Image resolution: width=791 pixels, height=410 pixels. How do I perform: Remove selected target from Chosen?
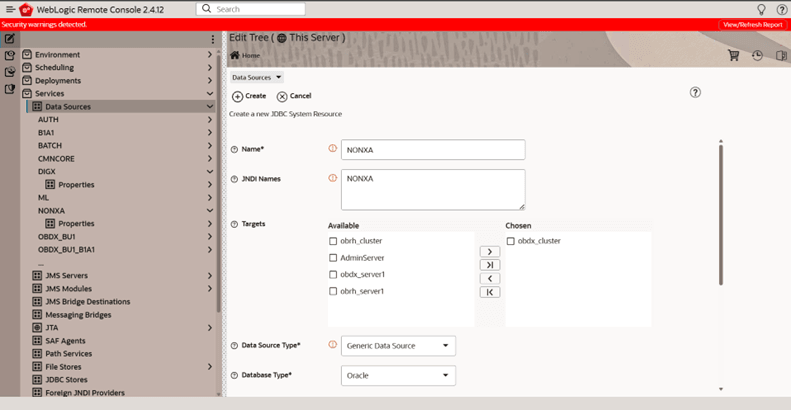point(490,278)
